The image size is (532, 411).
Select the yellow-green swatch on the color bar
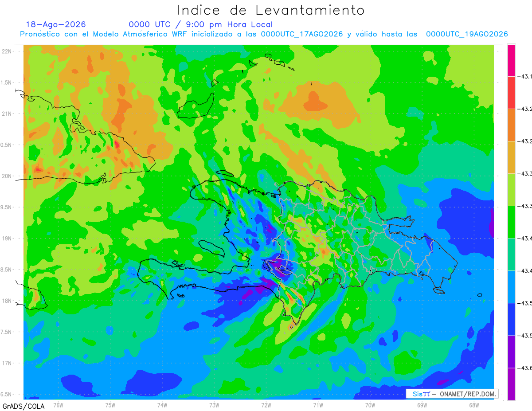pos(511,190)
